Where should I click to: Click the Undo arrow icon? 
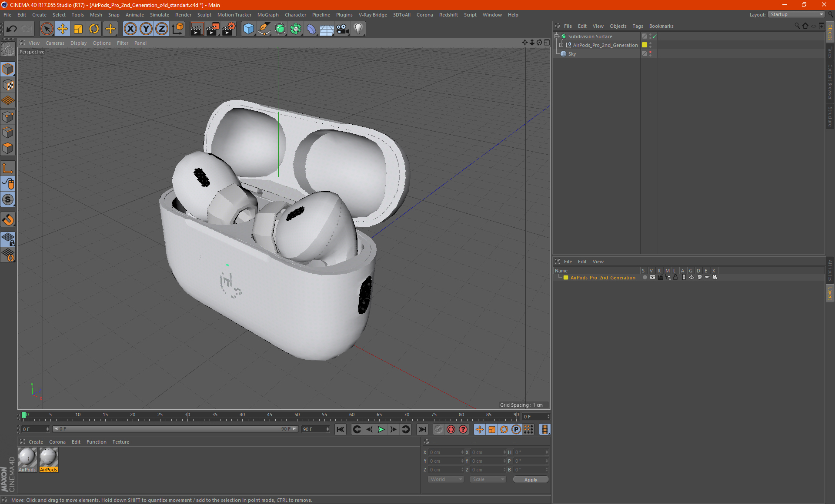(x=12, y=29)
